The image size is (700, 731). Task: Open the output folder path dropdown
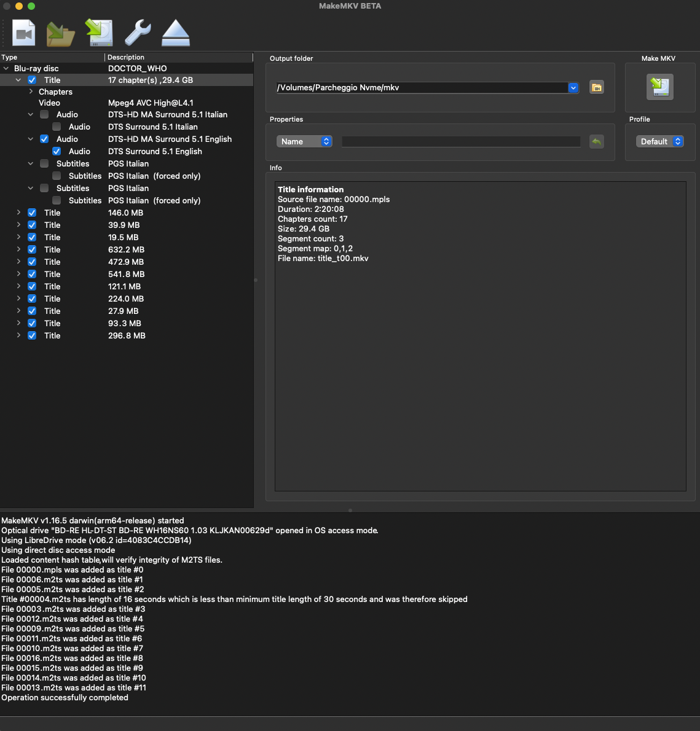click(573, 88)
